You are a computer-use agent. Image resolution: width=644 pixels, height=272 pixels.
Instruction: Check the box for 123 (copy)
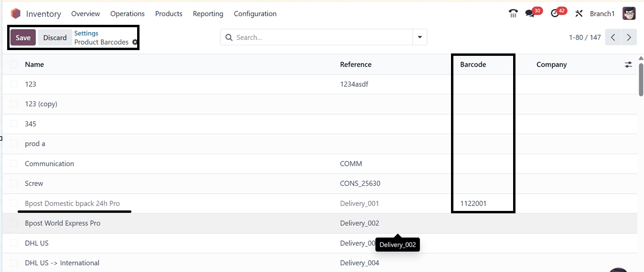coord(14,104)
